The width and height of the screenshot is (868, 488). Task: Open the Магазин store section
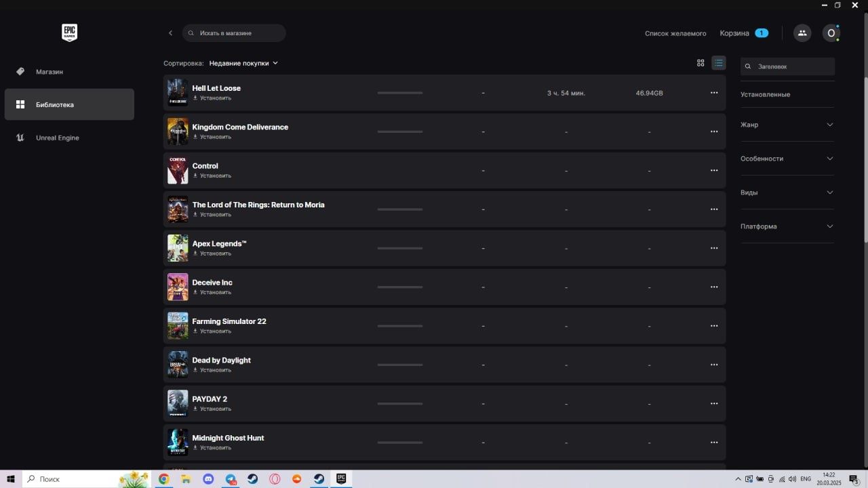pos(69,71)
